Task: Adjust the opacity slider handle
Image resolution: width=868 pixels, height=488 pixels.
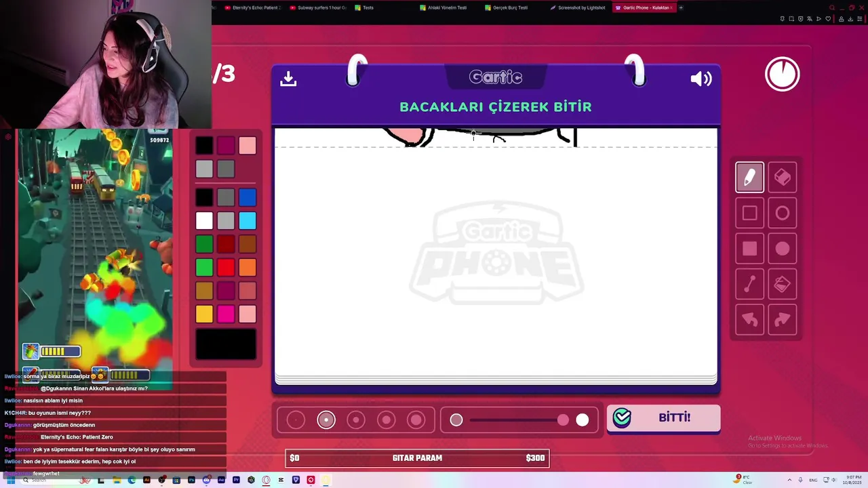Action: click(563, 420)
